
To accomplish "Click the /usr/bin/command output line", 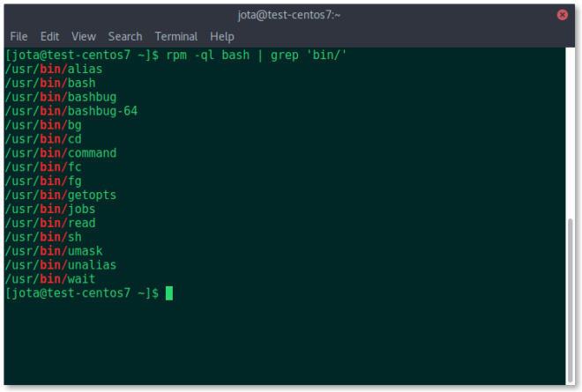I will (60, 153).
